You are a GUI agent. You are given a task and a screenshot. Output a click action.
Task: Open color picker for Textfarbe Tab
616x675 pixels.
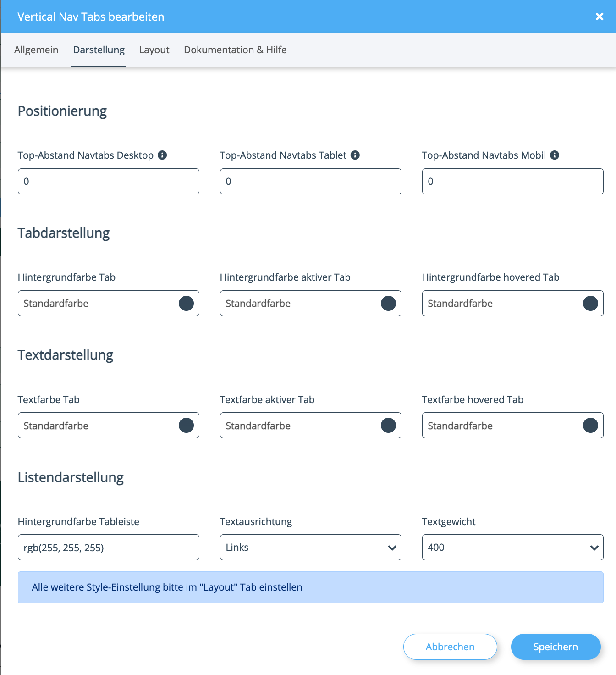click(x=186, y=426)
